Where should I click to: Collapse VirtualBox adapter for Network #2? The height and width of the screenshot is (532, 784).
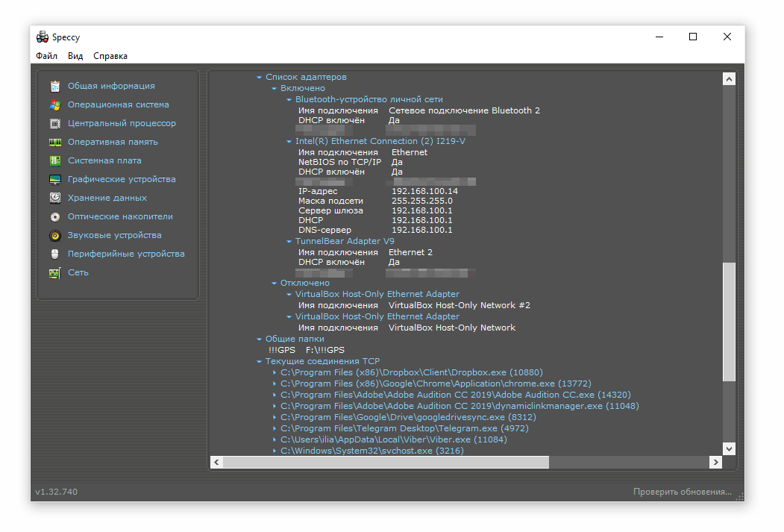pos(289,295)
